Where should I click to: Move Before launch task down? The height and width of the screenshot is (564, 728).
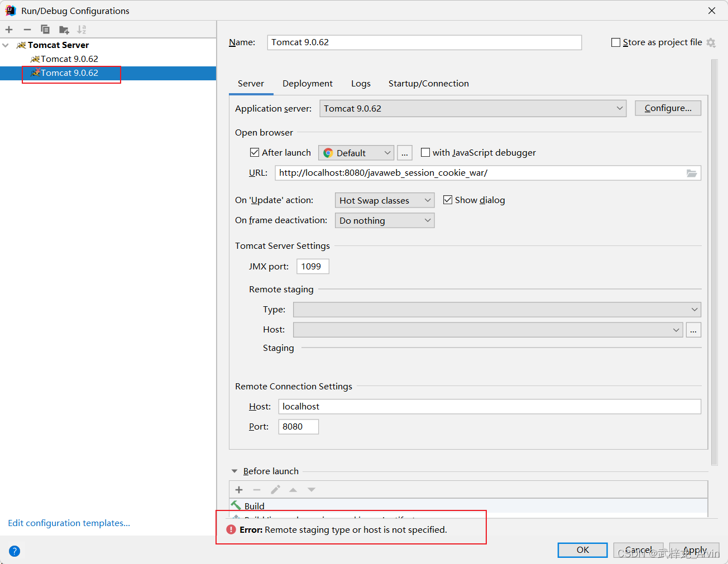tap(312, 490)
